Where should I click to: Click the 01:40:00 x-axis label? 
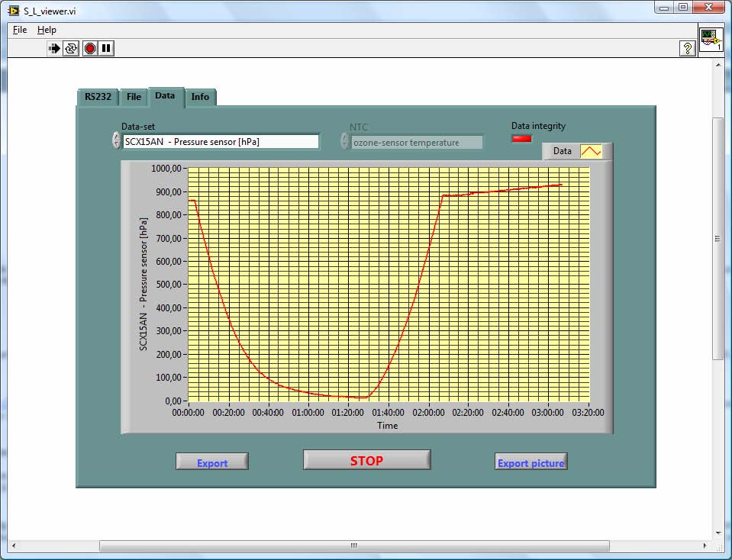click(x=388, y=413)
